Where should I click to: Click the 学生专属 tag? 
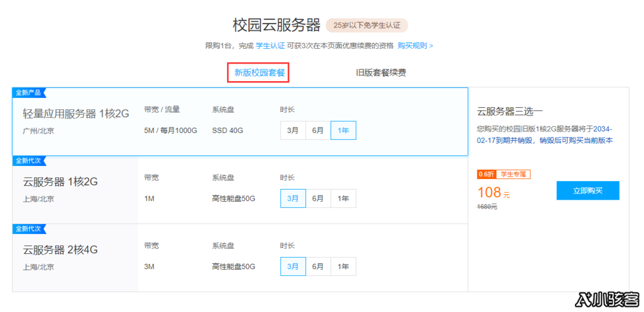(514, 174)
